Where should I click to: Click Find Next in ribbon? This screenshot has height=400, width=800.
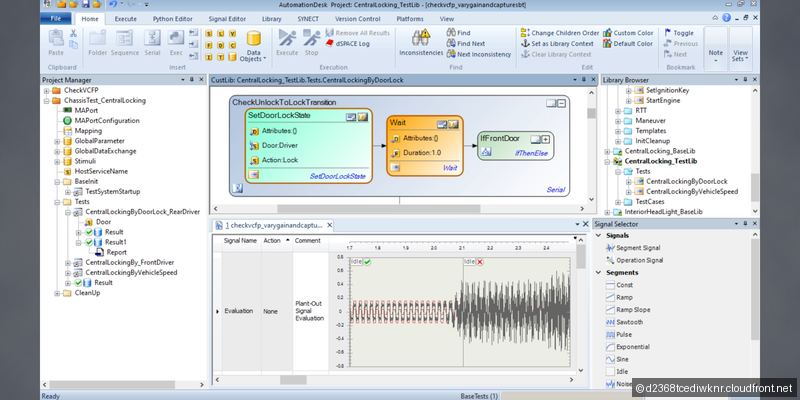466,44
